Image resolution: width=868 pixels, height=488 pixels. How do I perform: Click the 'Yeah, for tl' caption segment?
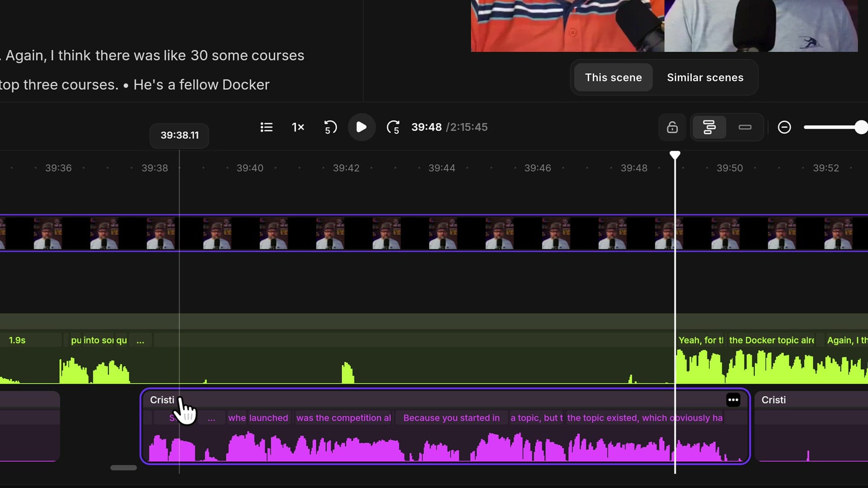pos(700,340)
